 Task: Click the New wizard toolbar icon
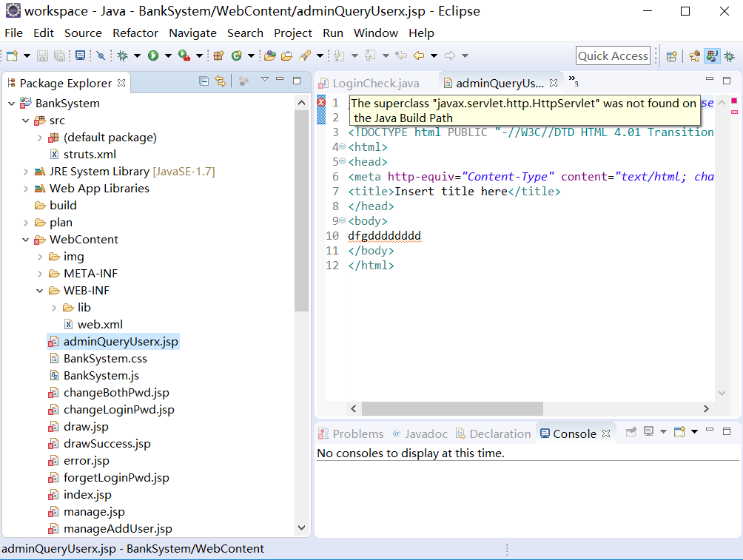coord(13,56)
